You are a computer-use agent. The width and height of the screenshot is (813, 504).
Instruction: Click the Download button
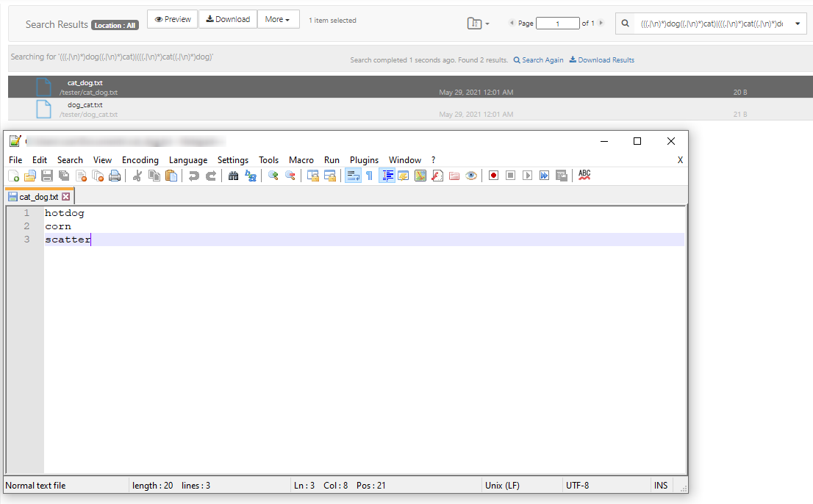click(x=228, y=19)
